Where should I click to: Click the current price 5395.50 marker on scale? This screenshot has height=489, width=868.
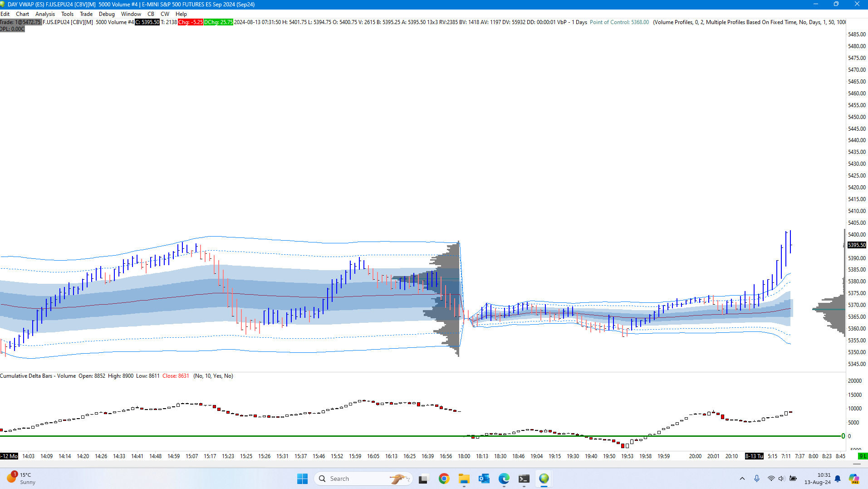857,245
